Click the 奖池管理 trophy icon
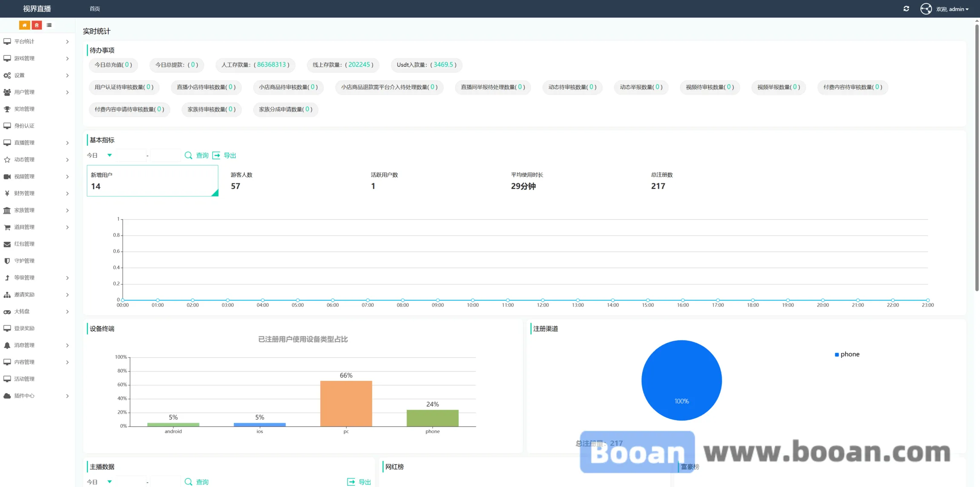 pyautogui.click(x=7, y=109)
